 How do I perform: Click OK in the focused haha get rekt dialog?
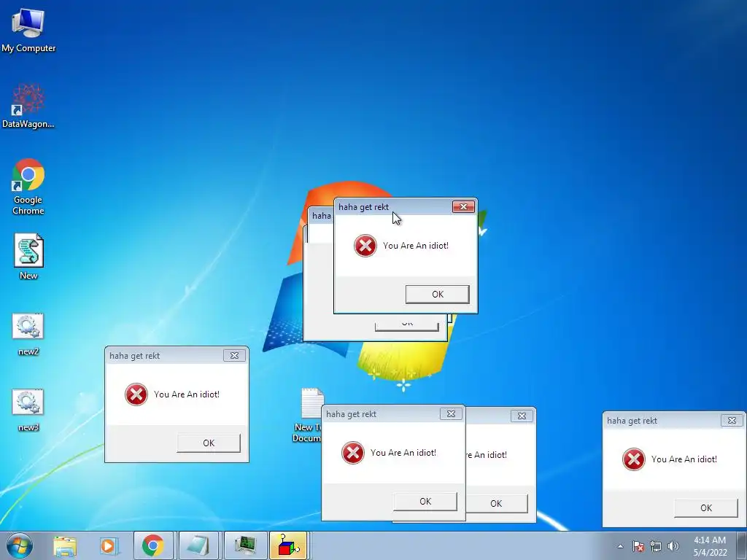pyautogui.click(x=438, y=295)
